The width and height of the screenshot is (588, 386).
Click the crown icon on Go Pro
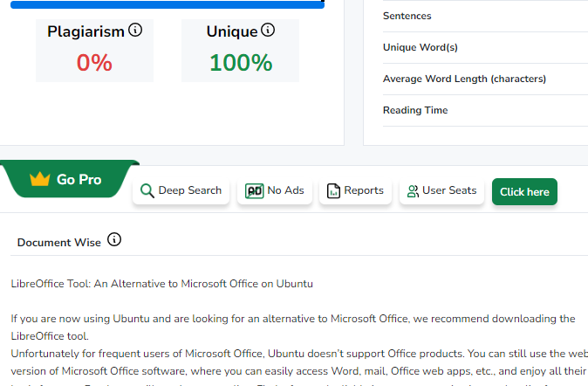[40, 179]
